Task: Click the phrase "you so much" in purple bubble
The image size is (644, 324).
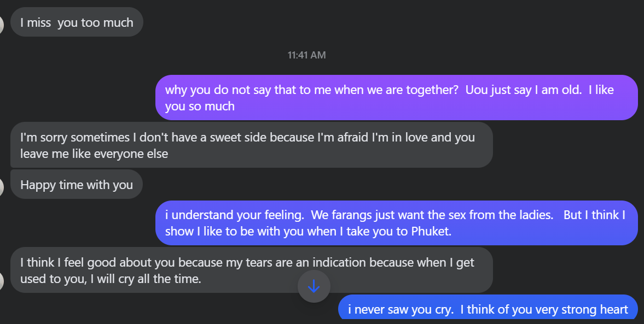Action: click(x=200, y=106)
